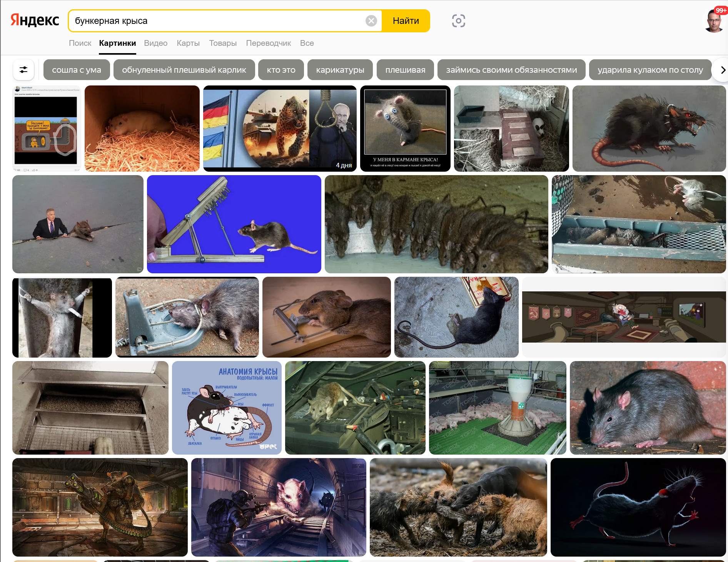Clear the search field text

(371, 21)
